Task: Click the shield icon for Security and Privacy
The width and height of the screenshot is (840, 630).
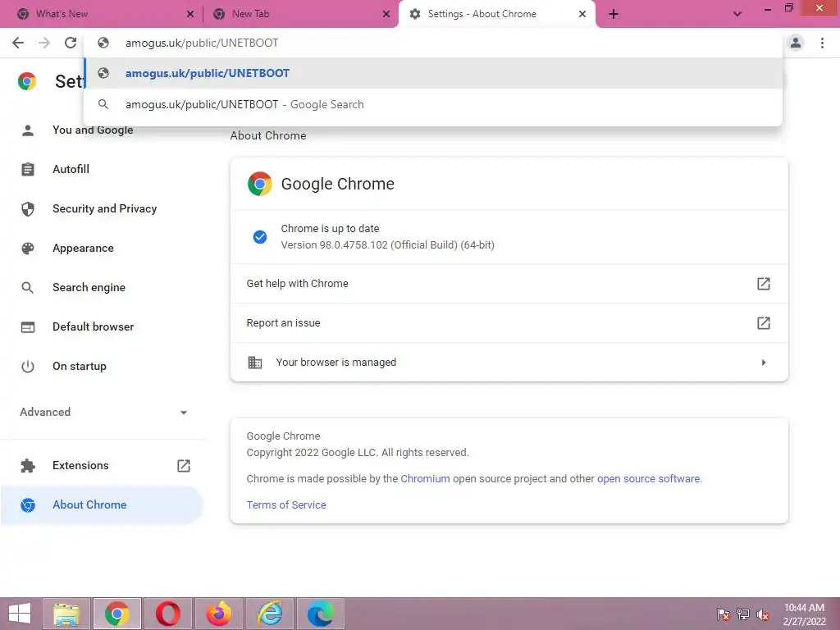Action: click(x=28, y=209)
